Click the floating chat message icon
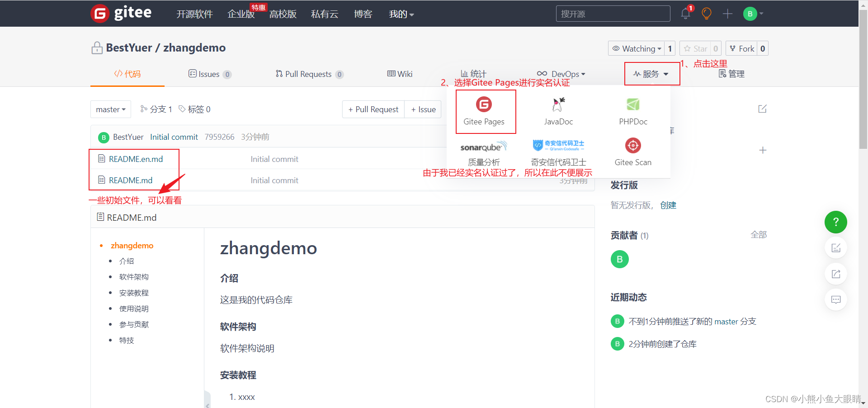 coord(835,299)
